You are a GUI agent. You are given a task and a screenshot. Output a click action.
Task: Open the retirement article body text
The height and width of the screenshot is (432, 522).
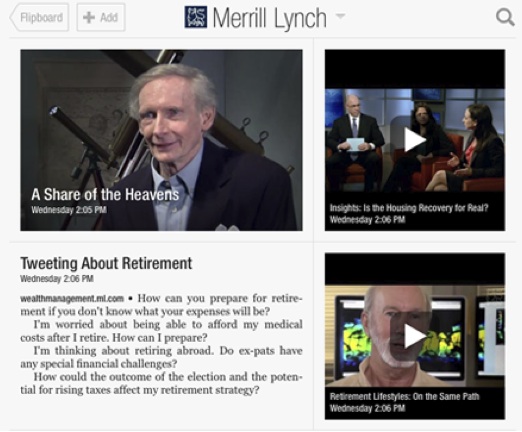pos(161,344)
